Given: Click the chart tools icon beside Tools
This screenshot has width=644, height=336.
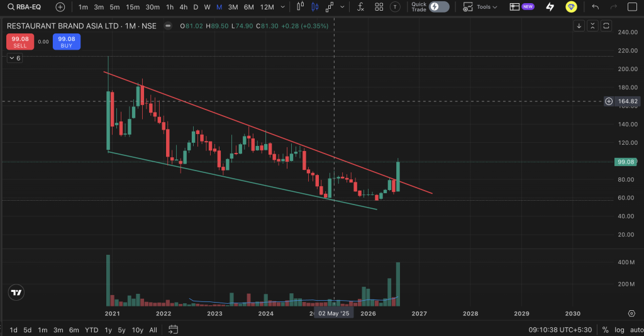Looking at the screenshot, I should click(x=468, y=6).
